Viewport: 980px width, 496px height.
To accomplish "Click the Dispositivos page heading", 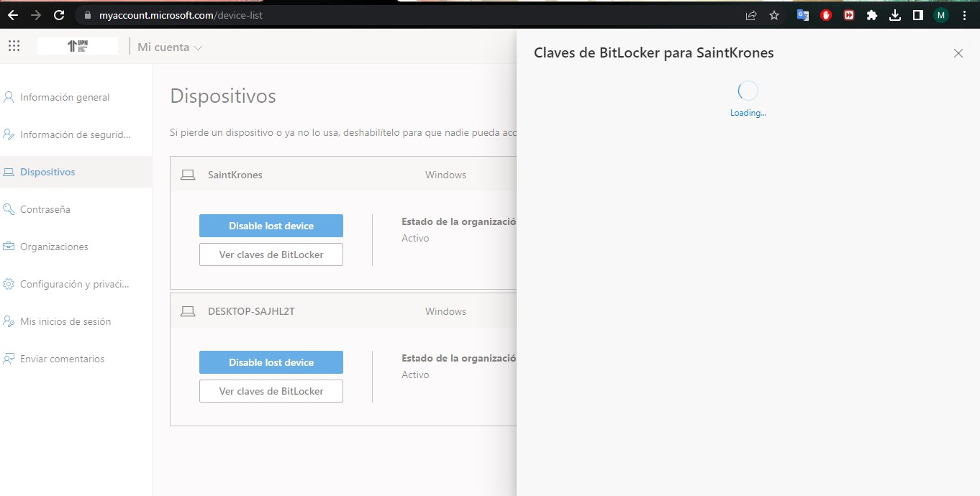I will (223, 96).
